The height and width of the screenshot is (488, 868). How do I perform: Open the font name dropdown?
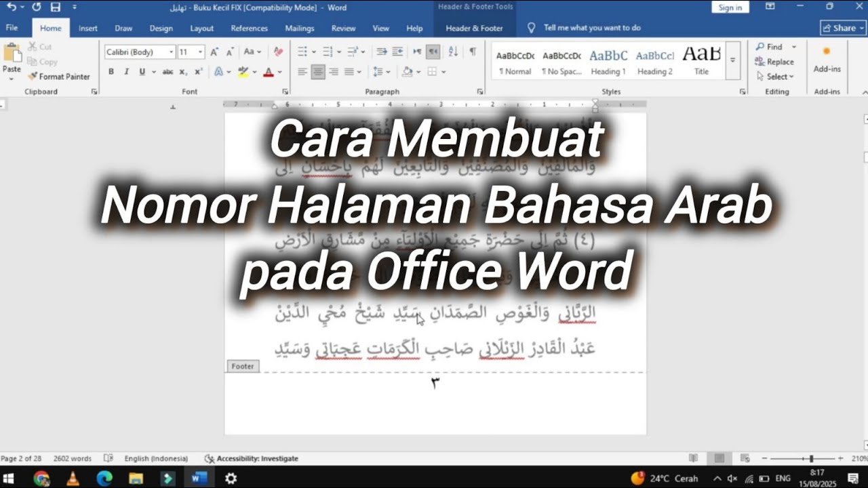pyautogui.click(x=172, y=52)
